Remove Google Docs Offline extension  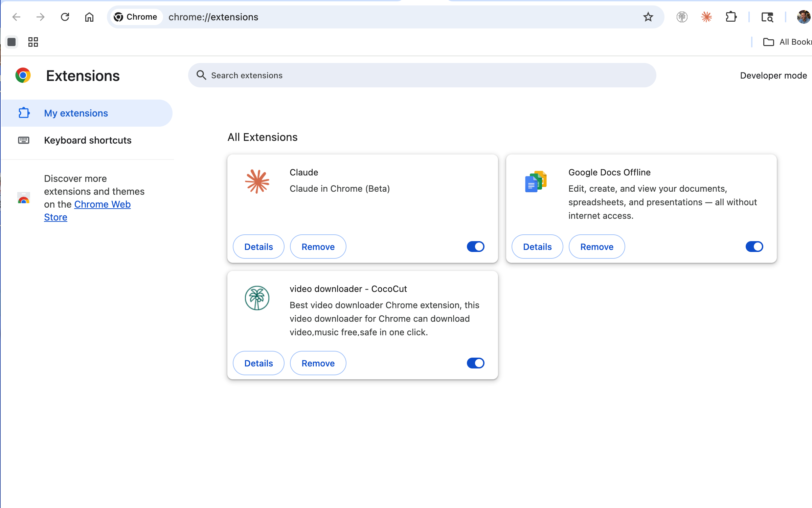pyautogui.click(x=597, y=247)
